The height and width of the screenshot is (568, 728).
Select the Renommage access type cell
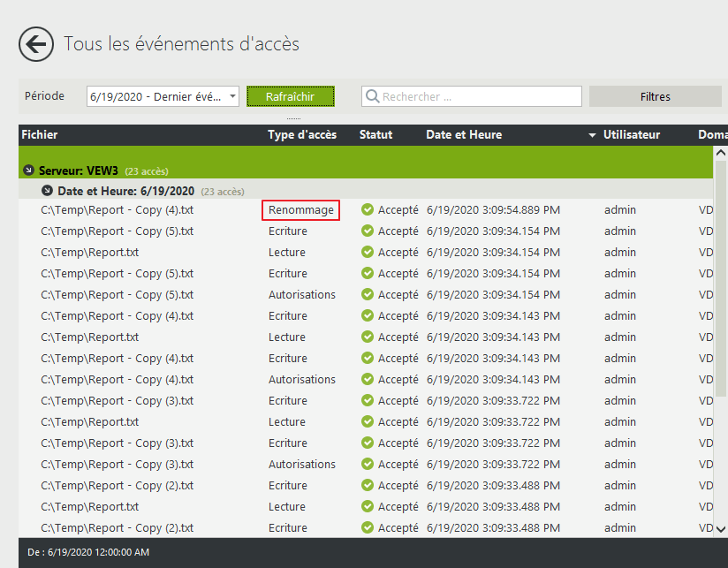pos(301,210)
